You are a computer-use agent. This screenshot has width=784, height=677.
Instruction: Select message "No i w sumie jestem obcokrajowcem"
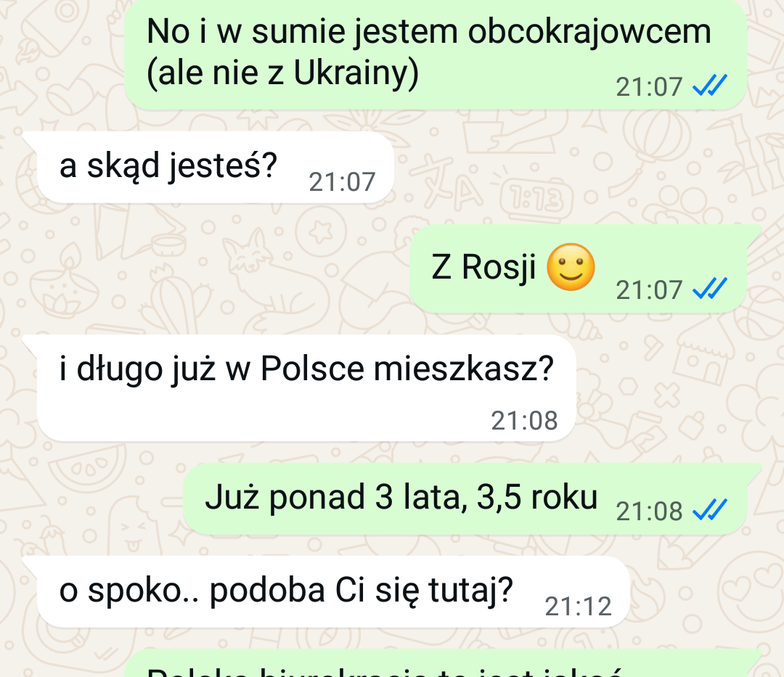tap(435, 54)
